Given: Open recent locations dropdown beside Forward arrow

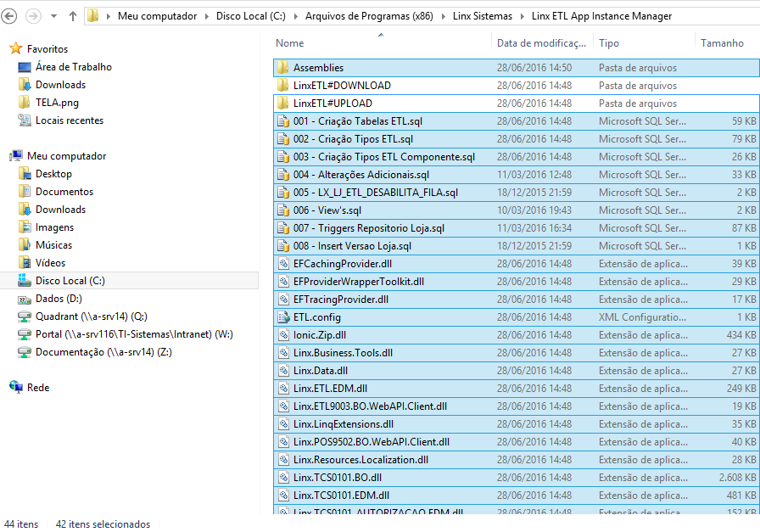Looking at the screenshot, I should (x=54, y=16).
